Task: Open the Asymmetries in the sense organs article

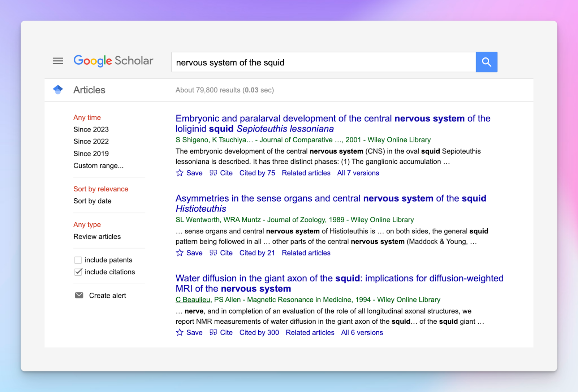Action: coord(331,203)
